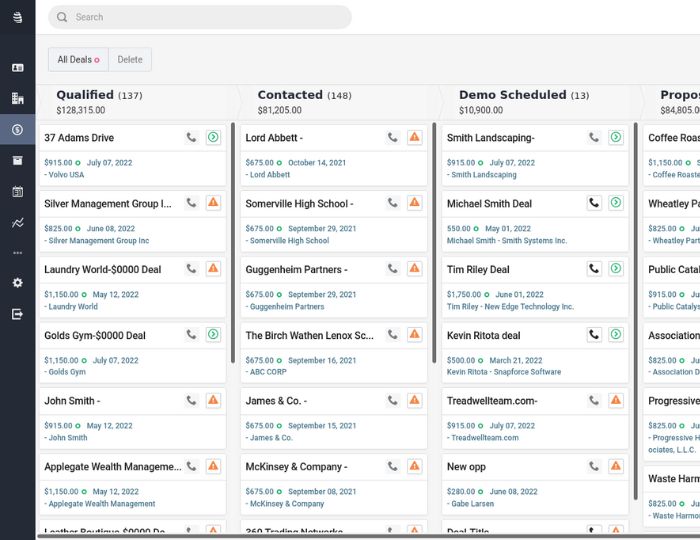
Task: Click the Logout icon in sidebar
Action: point(17,314)
